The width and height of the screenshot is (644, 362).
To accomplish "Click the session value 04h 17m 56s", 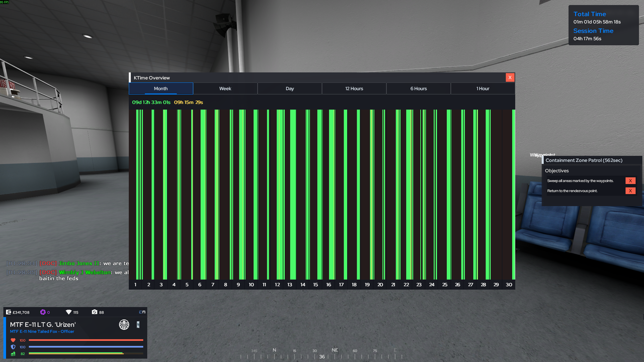I will tap(587, 39).
